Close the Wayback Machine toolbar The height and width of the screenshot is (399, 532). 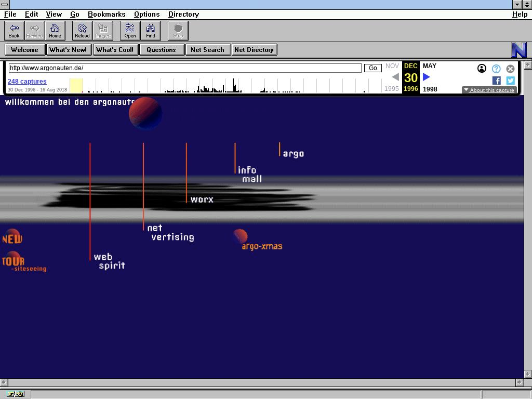[x=510, y=69]
